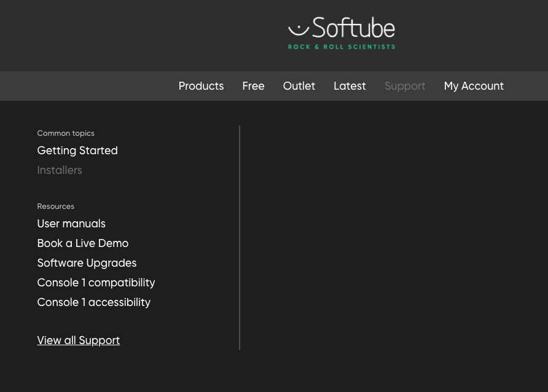Open the Getting Started topic

click(x=77, y=151)
